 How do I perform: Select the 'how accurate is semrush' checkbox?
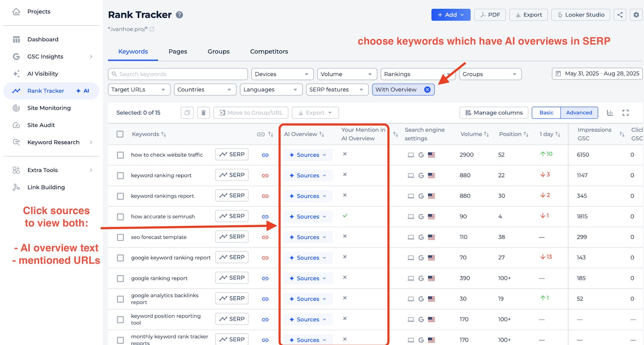(120, 217)
